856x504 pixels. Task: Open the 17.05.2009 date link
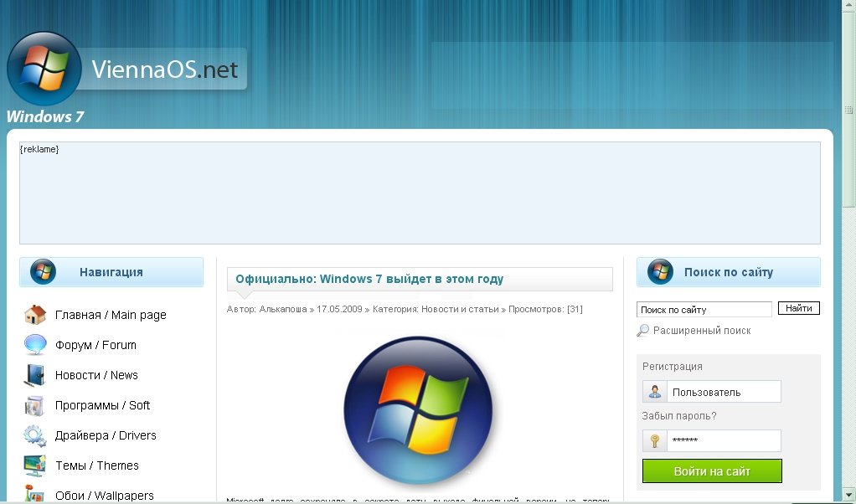point(339,309)
